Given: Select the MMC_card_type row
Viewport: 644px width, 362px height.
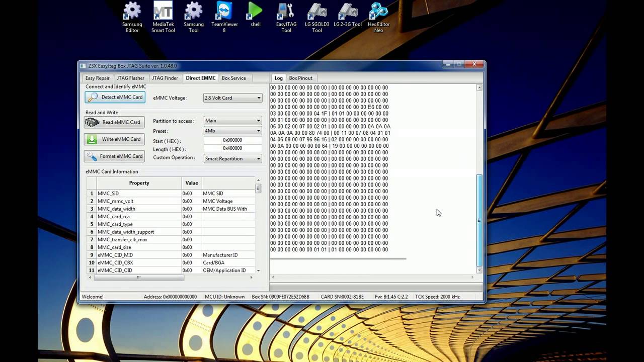Looking at the screenshot, I should (171, 224).
